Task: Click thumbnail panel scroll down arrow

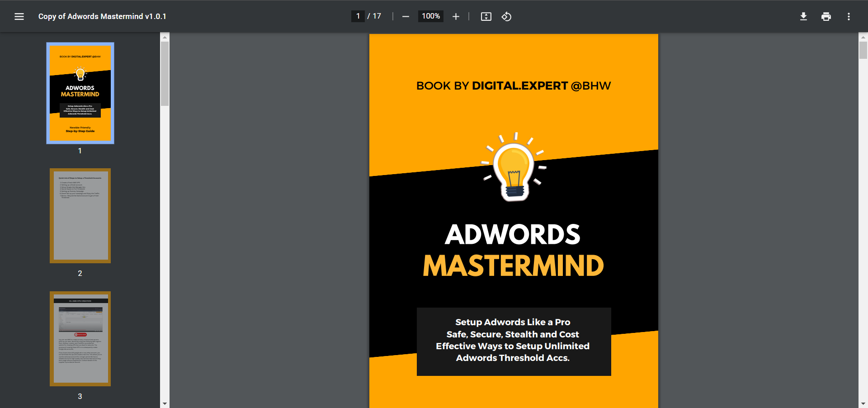Action: (165, 403)
